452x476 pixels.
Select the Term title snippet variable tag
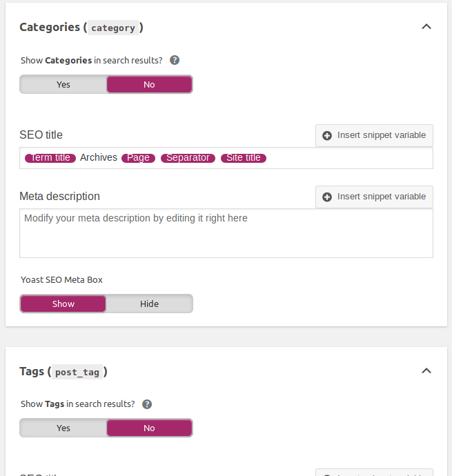50,158
